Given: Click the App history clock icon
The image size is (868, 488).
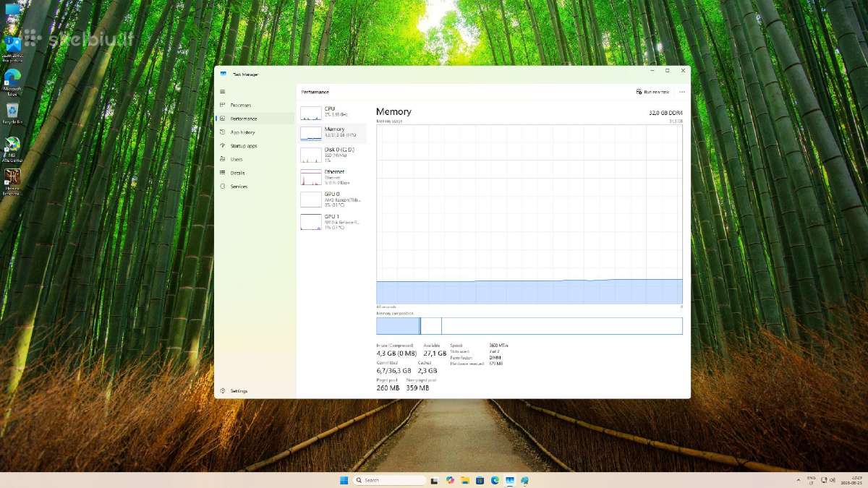Looking at the screenshot, I should [223, 132].
